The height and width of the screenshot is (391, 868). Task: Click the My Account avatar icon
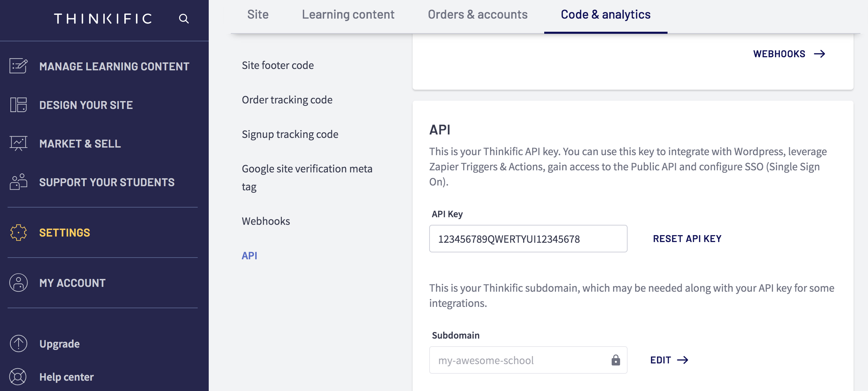[19, 283]
